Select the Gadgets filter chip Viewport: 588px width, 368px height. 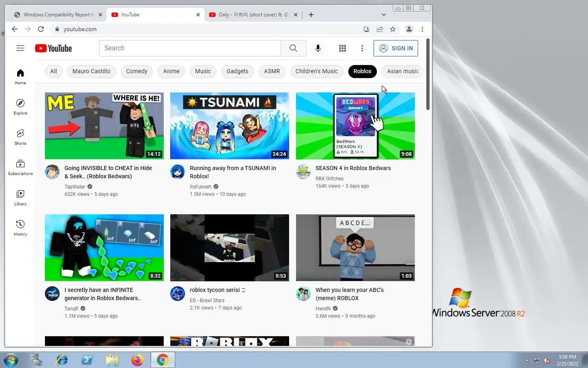[x=237, y=71]
